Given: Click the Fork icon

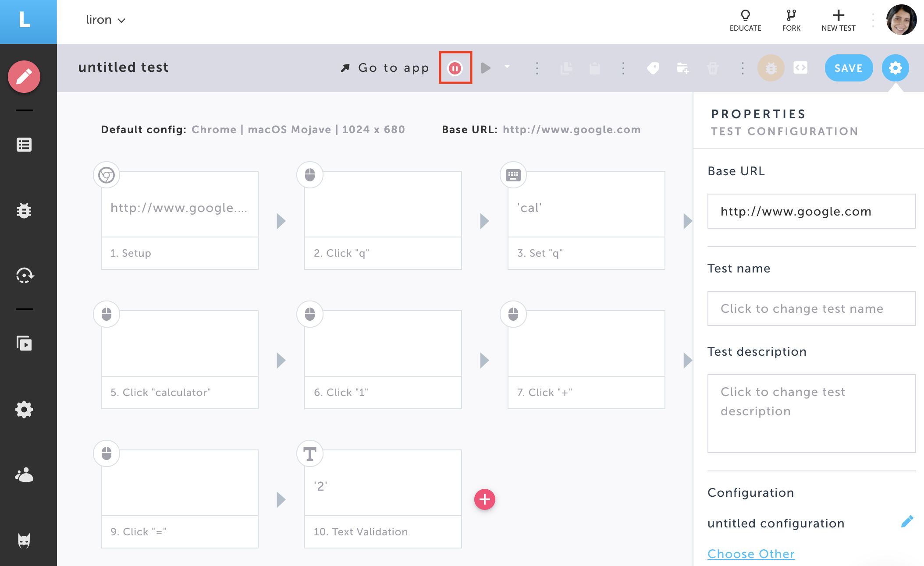Looking at the screenshot, I should click(x=791, y=21).
